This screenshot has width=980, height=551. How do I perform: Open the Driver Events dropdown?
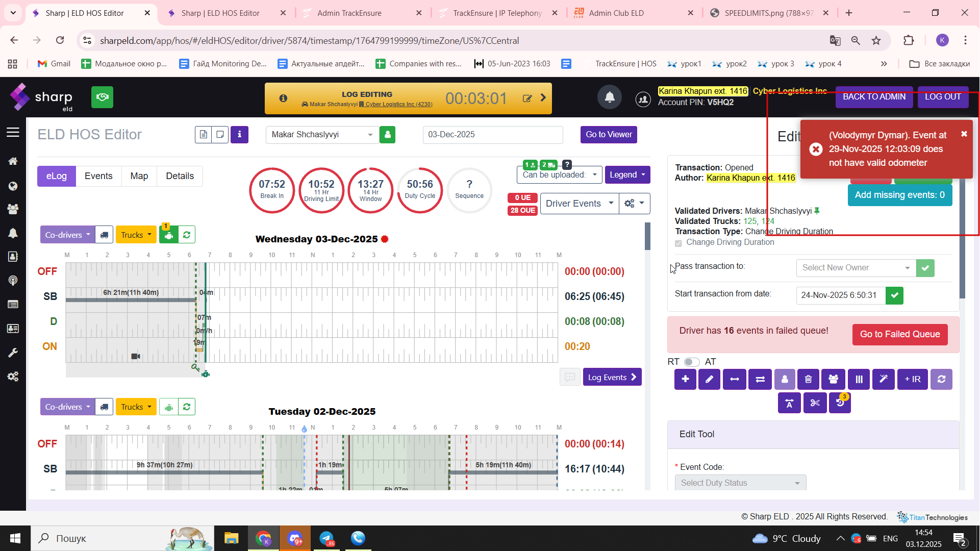click(x=579, y=204)
